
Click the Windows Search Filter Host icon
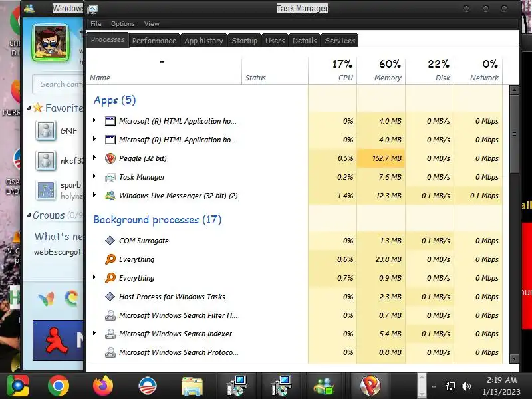[x=110, y=315]
